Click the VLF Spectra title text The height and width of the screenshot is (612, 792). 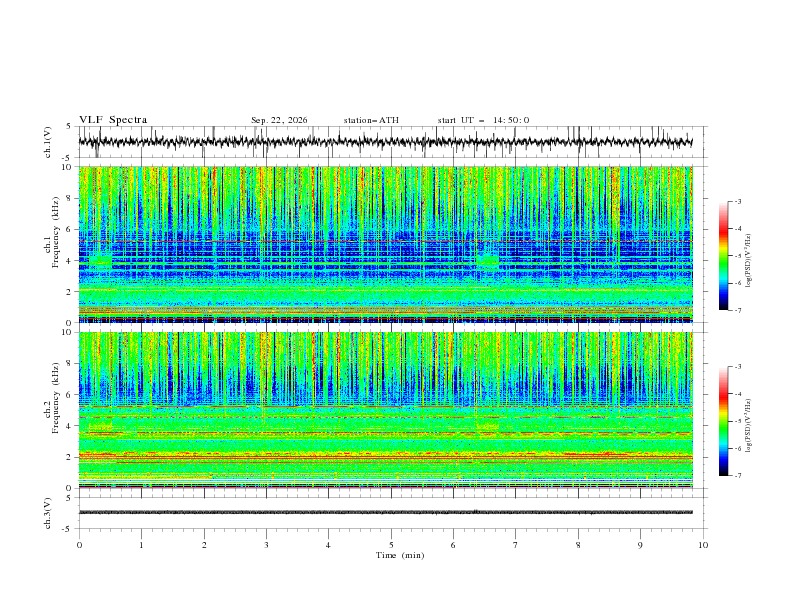tap(113, 120)
